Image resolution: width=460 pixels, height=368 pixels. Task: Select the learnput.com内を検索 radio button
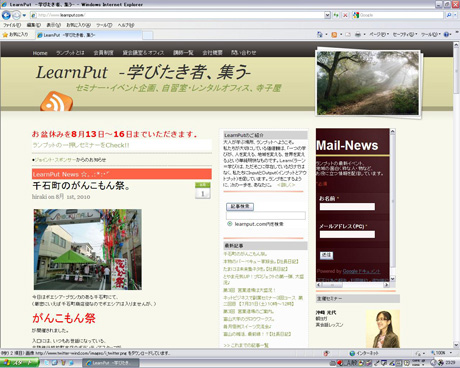(x=229, y=224)
